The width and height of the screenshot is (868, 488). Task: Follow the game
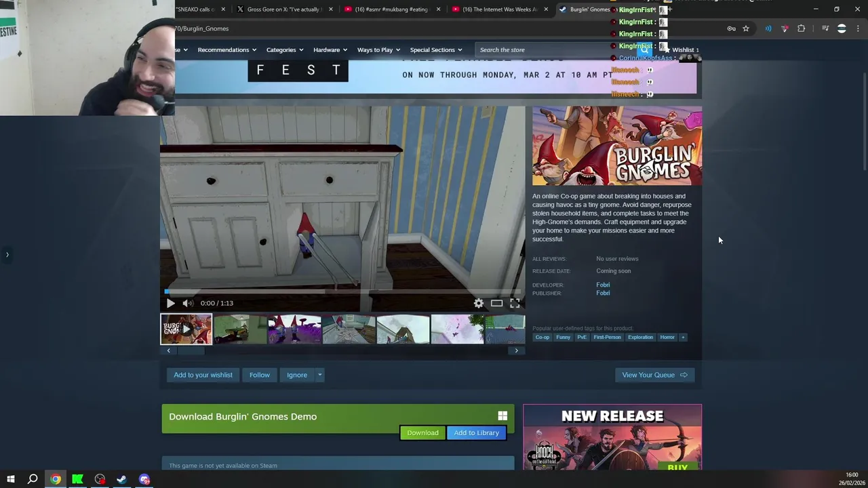259,375
